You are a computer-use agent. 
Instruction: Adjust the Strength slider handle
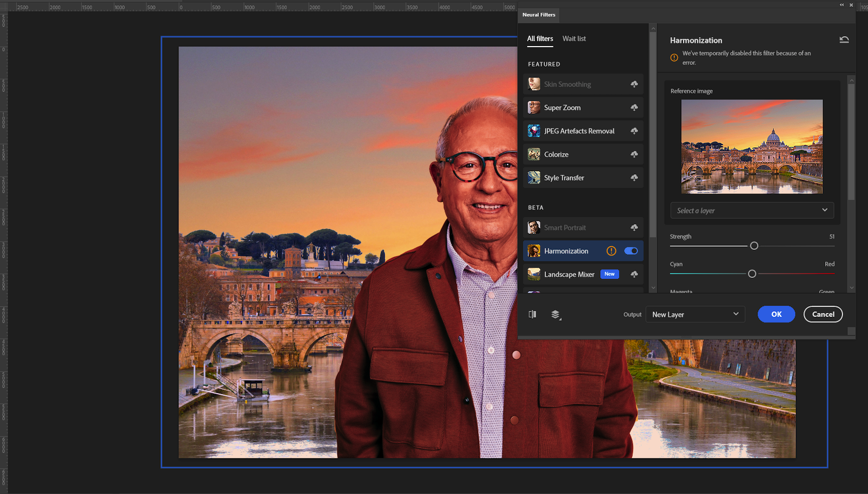point(754,246)
